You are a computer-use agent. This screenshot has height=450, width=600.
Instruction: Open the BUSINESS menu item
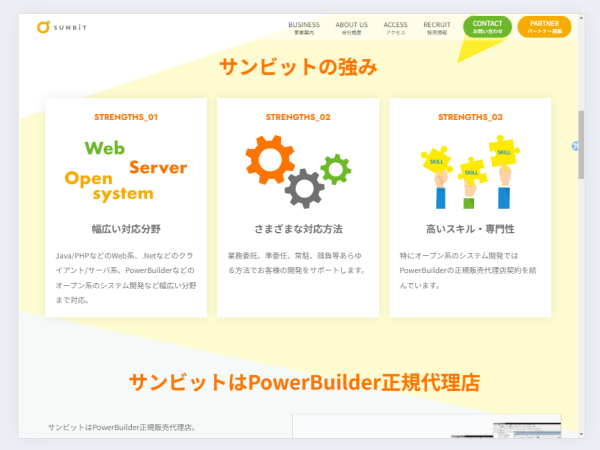(x=304, y=28)
